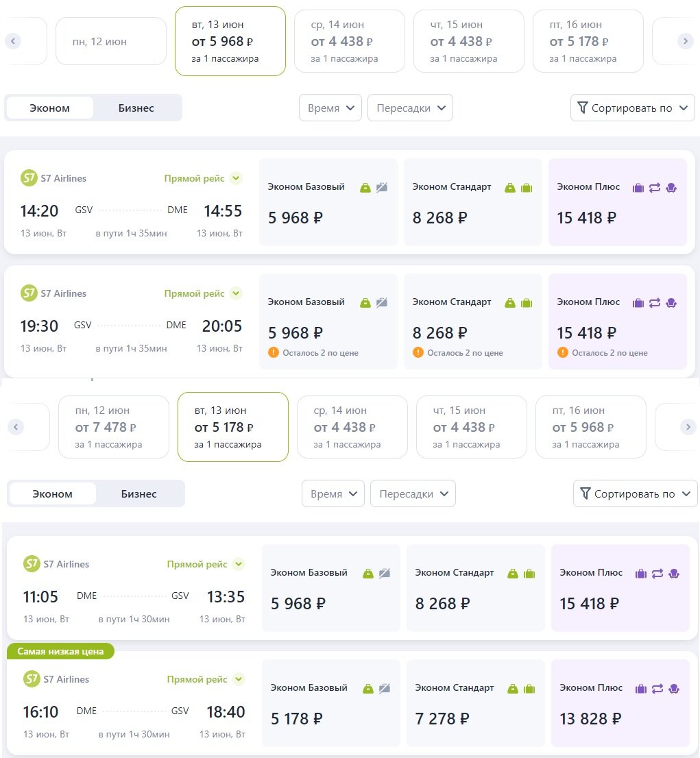Open the top Время filter dropdown
The width and height of the screenshot is (700, 758).
coord(330,108)
